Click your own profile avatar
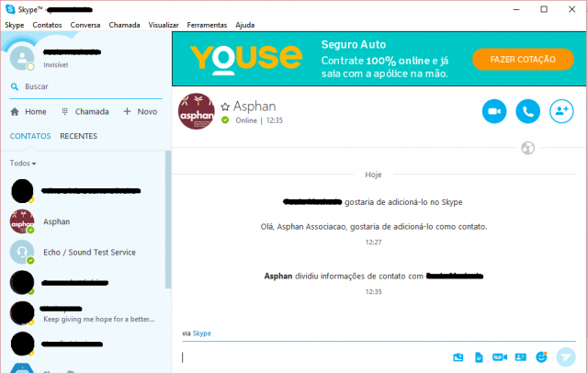588x373 pixels. click(x=22, y=58)
